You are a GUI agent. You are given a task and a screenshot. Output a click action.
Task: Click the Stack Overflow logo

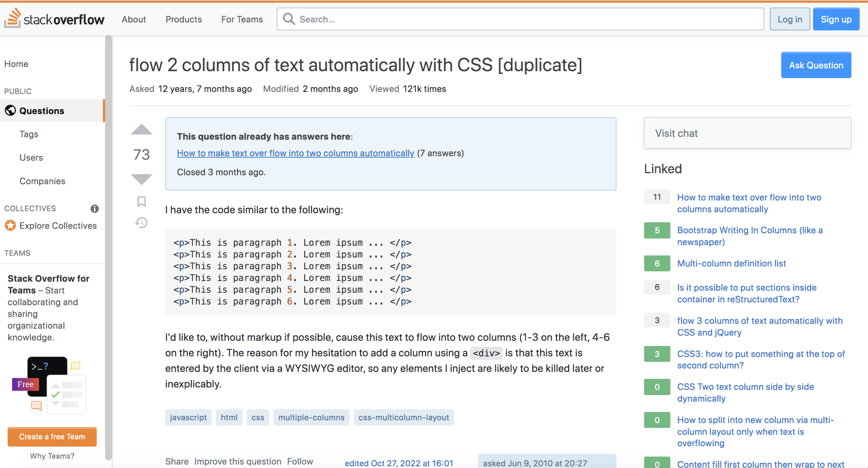tap(54, 19)
